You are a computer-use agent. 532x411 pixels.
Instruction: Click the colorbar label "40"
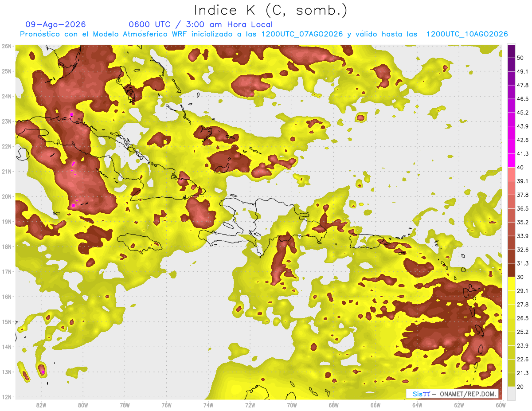tap(520, 168)
